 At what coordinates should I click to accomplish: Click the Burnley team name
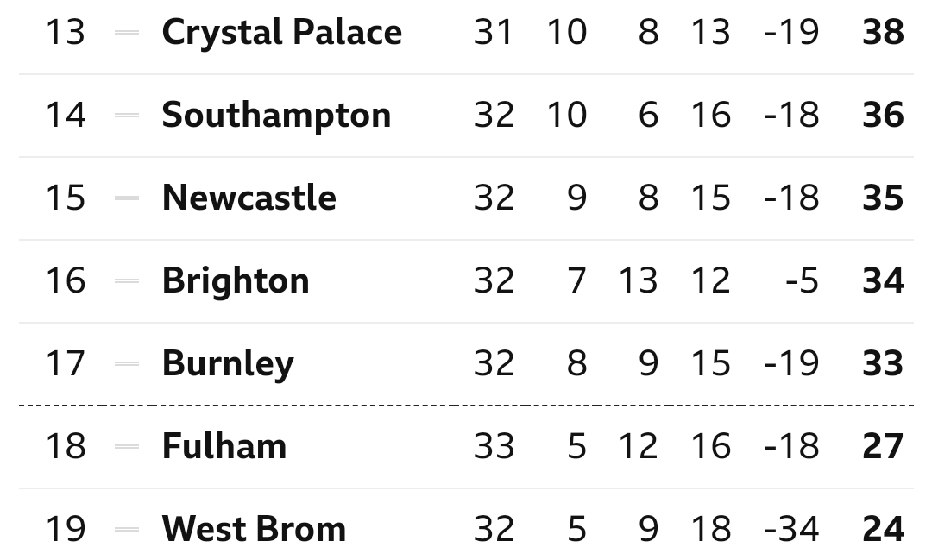coord(228,364)
